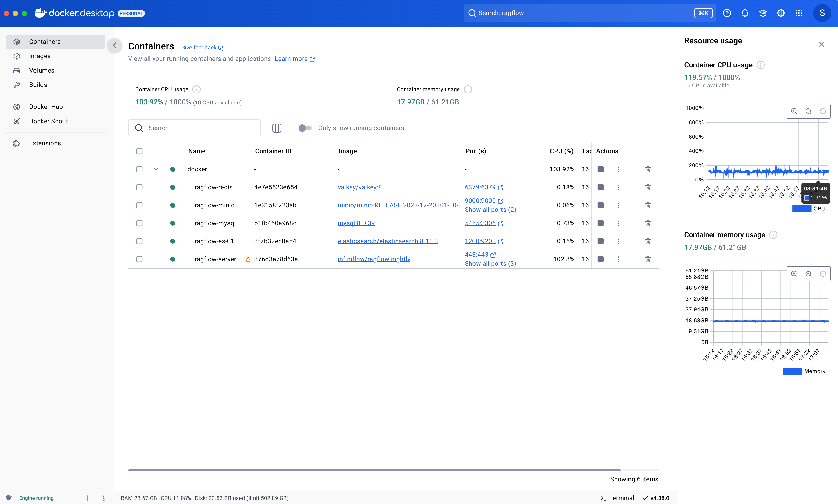The height and width of the screenshot is (504, 838).
Task: Click the CPU usage info icon in main panel
Action: [x=196, y=89]
